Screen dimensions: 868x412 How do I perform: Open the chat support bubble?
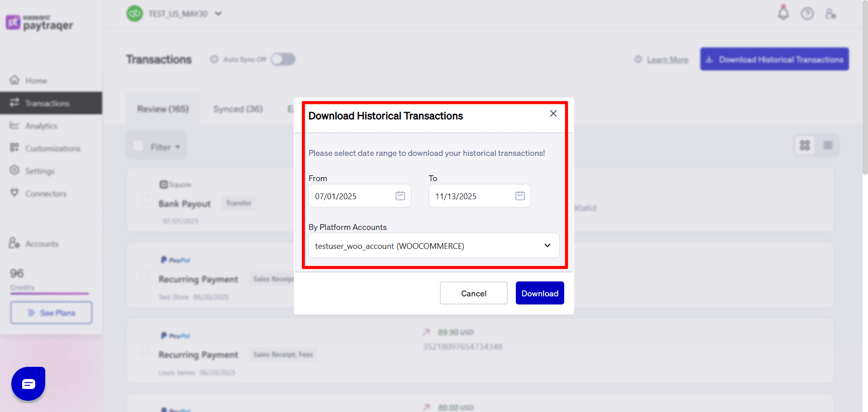tap(28, 383)
